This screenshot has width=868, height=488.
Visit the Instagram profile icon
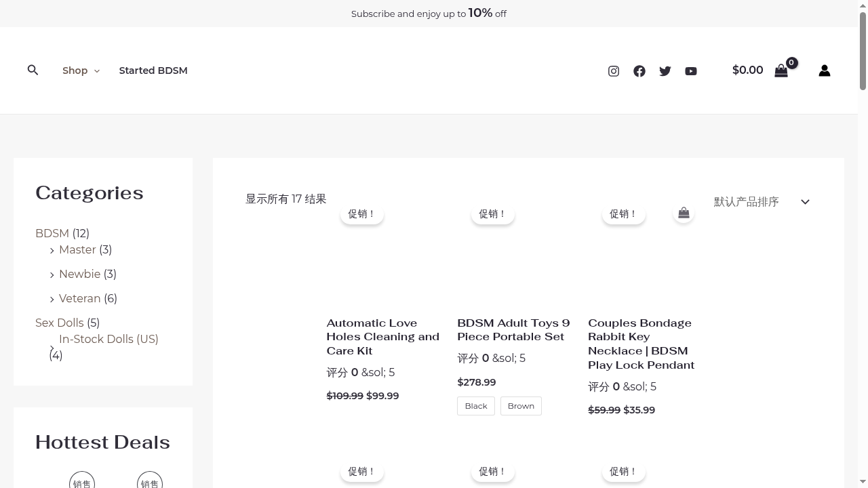(614, 71)
